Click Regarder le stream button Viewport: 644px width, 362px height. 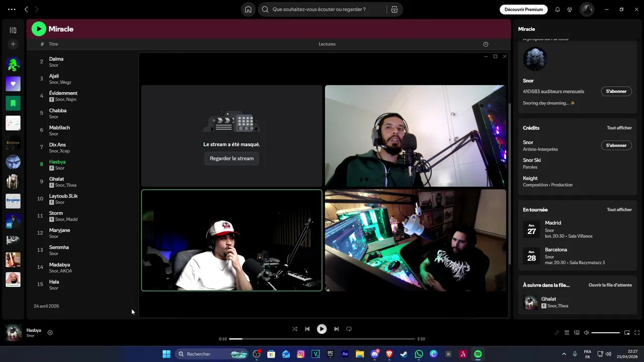pos(232,158)
